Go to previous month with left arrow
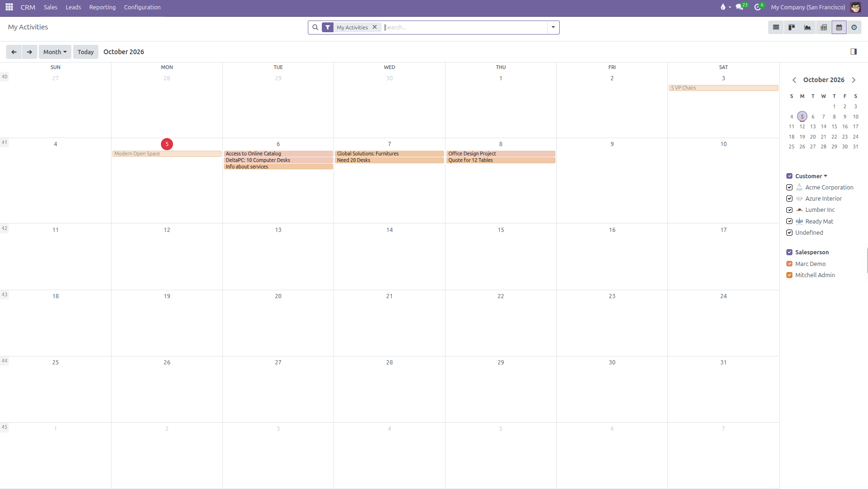868x489 pixels. pos(14,52)
